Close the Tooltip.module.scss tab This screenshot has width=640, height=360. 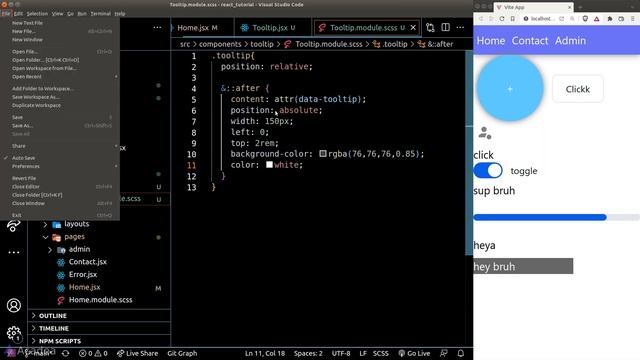click(x=413, y=27)
